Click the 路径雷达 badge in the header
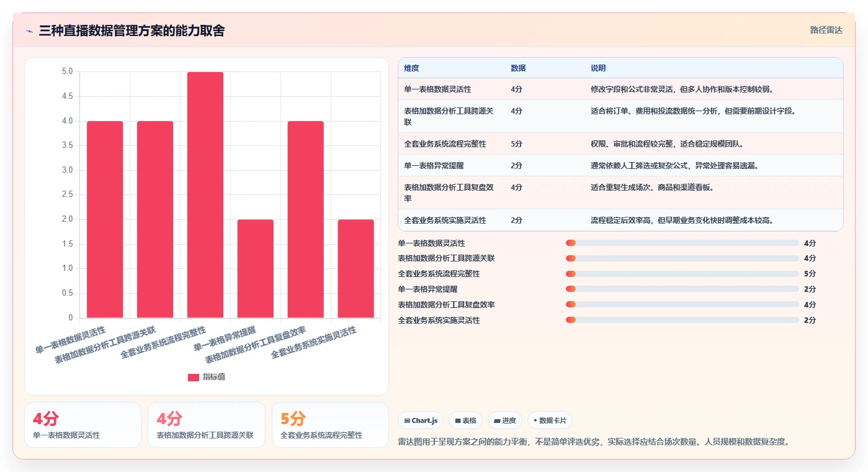 (x=826, y=30)
